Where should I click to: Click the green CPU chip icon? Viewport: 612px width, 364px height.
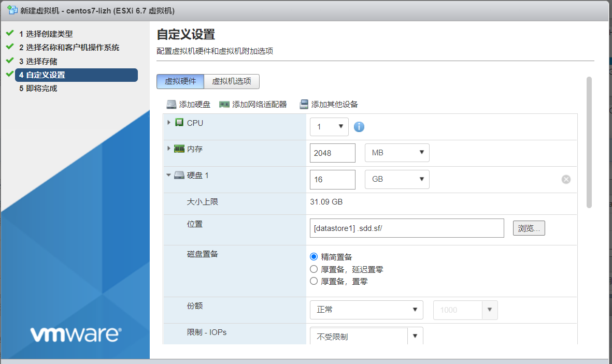click(x=179, y=123)
